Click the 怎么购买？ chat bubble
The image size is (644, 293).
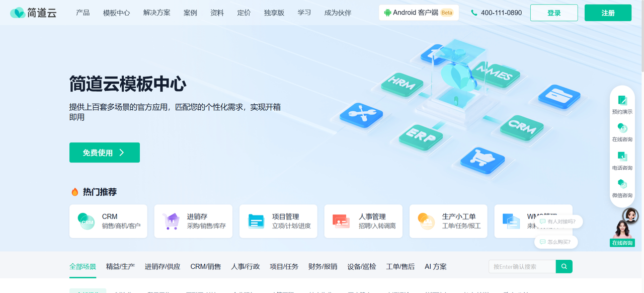pyautogui.click(x=555, y=242)
